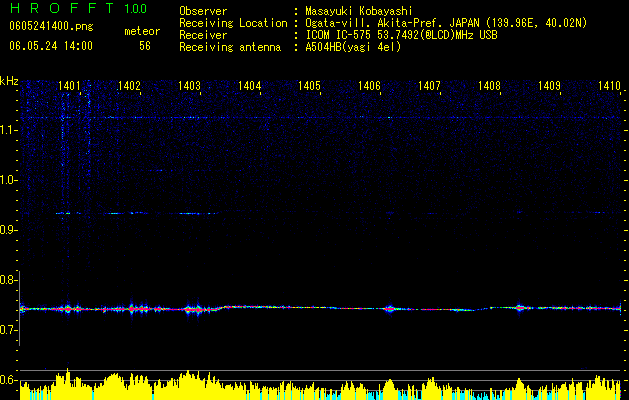Click the 1.1 kHz frequency label
The image size is (629, 400).
click(9, 130)
